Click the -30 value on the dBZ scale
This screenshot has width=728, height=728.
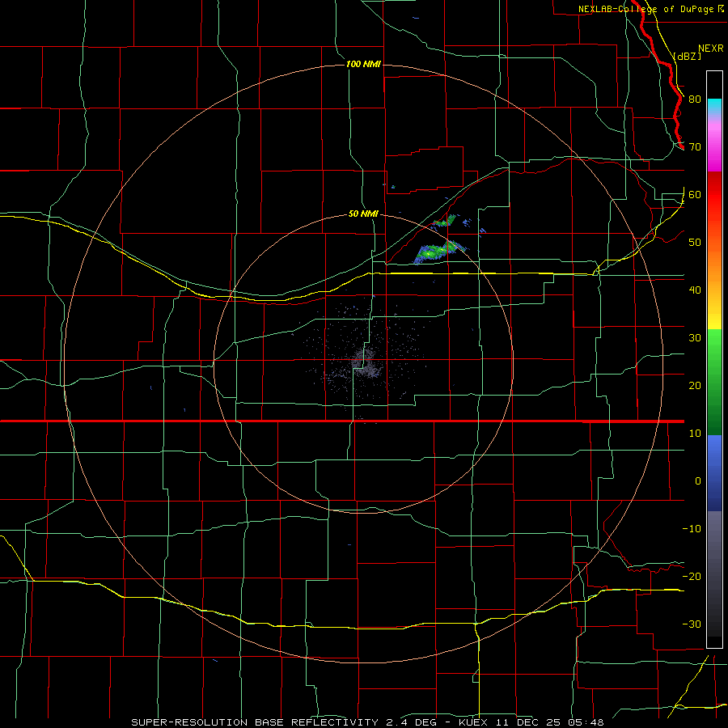coord(692,624)
